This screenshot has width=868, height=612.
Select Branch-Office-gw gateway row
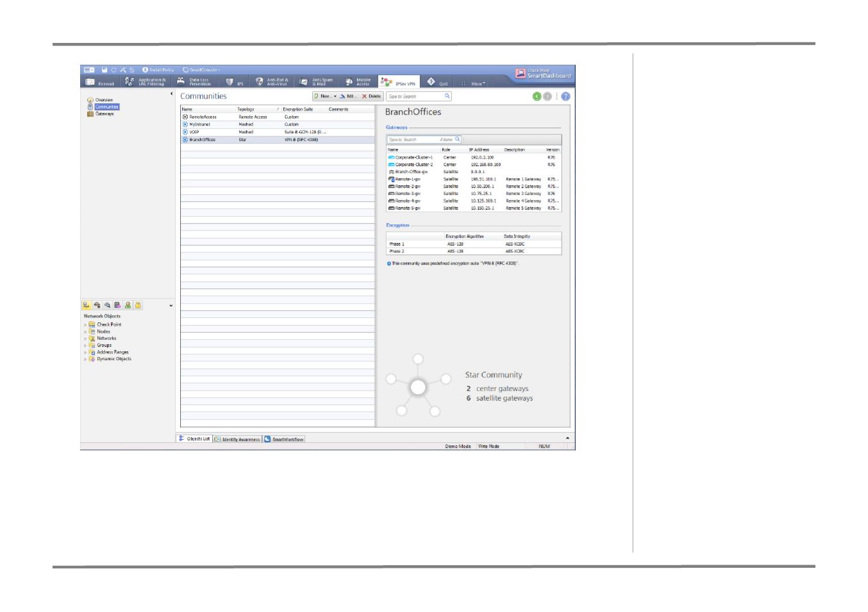tap(474, 172)
